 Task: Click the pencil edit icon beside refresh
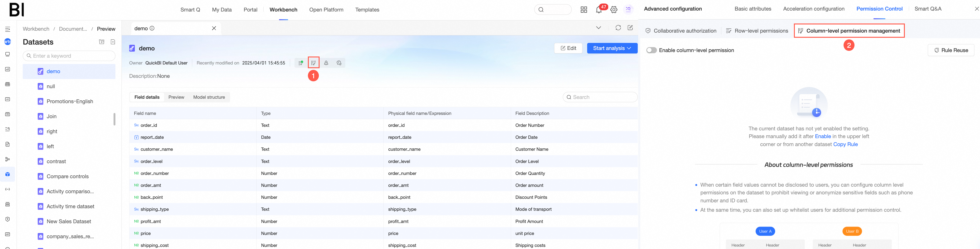(x=630, y=28)
